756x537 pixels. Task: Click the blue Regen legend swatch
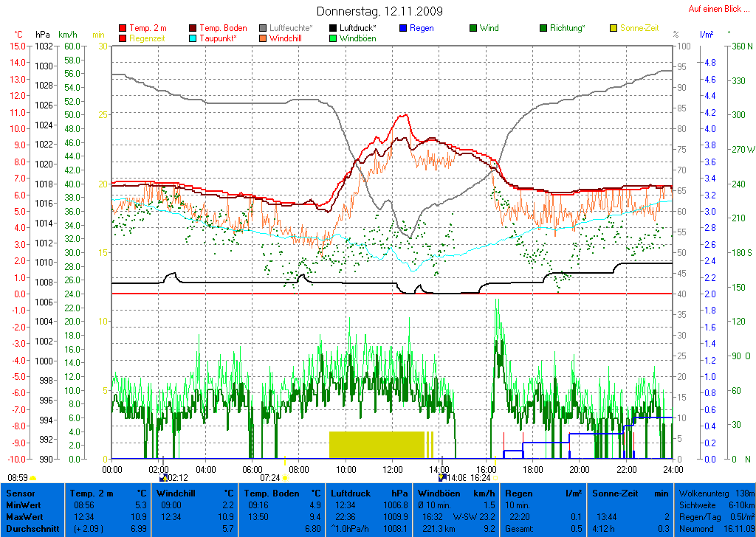click(x=403, y=28)
